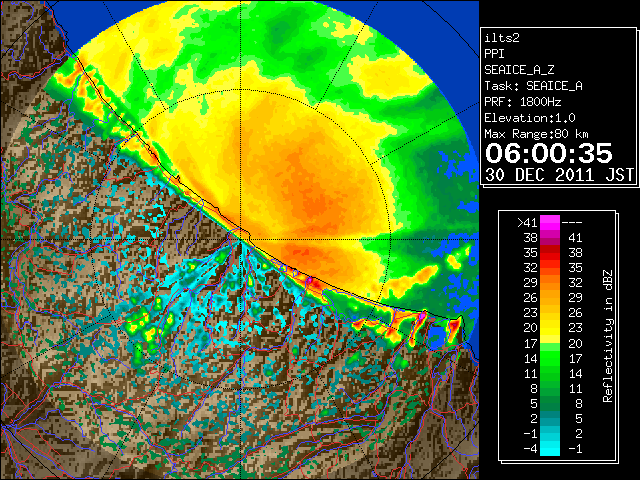Click the "Task: SEAICE_A" line
The width and height of the screenshot is (640, 480).
tap(533, 86)
